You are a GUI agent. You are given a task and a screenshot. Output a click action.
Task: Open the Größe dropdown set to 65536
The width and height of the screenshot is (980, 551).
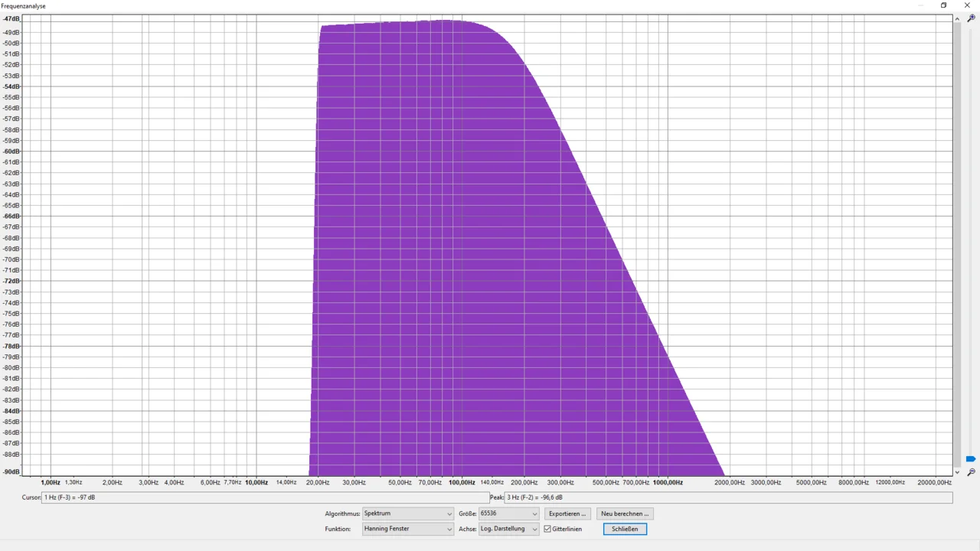(x=508, y=514)
